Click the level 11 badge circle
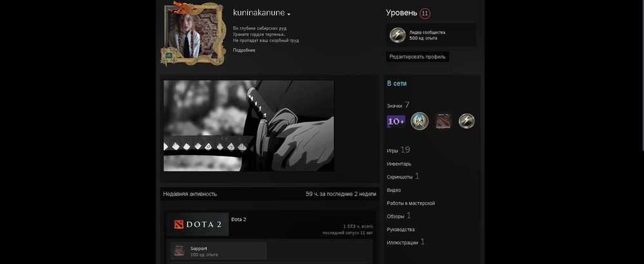This screenshot has width=644, height=264. (x=425, y=14)
